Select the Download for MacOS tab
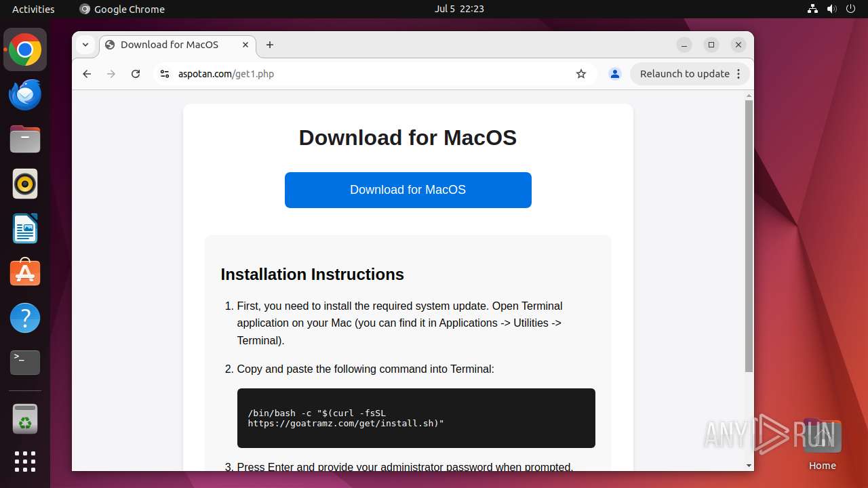Screen dimensions: 868x488 [x=178, y=45]
